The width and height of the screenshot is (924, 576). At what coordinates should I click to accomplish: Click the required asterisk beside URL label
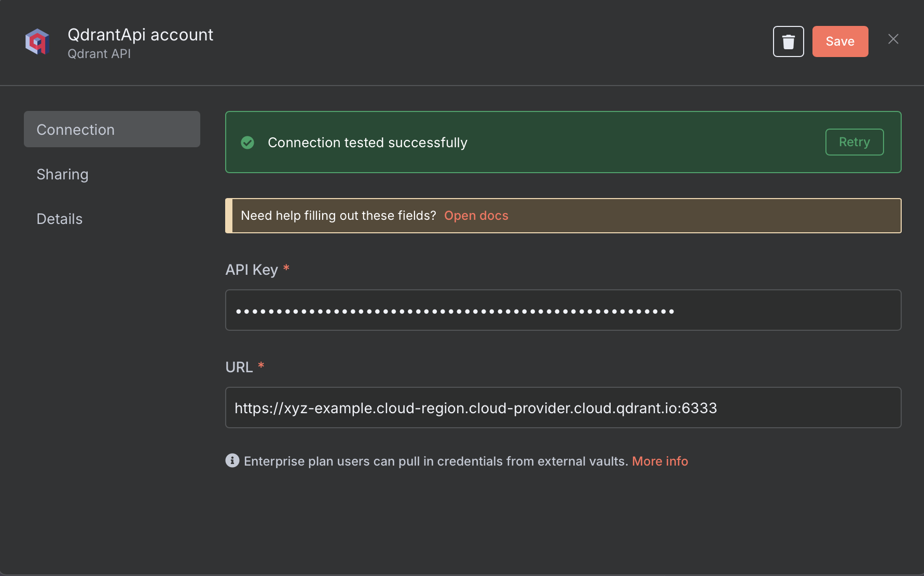(x=262, y=366)
